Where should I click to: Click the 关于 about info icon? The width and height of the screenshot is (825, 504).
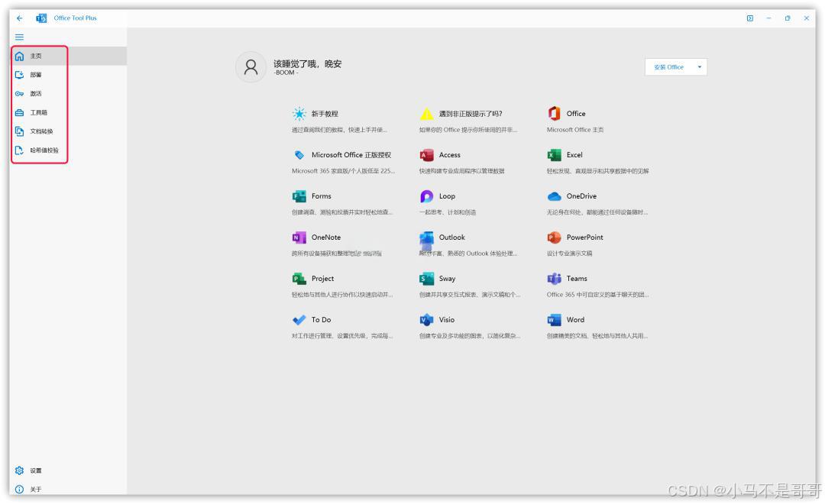[x=19, y=489]
